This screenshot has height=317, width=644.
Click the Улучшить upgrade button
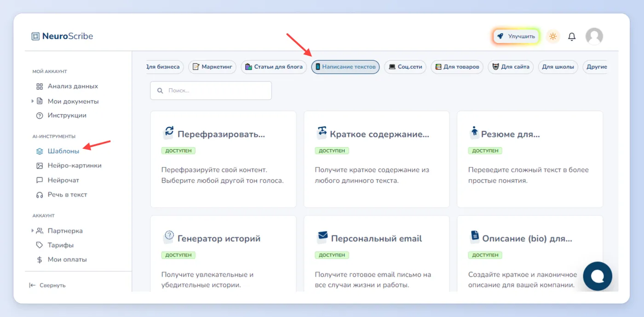[x=516, y=36]
